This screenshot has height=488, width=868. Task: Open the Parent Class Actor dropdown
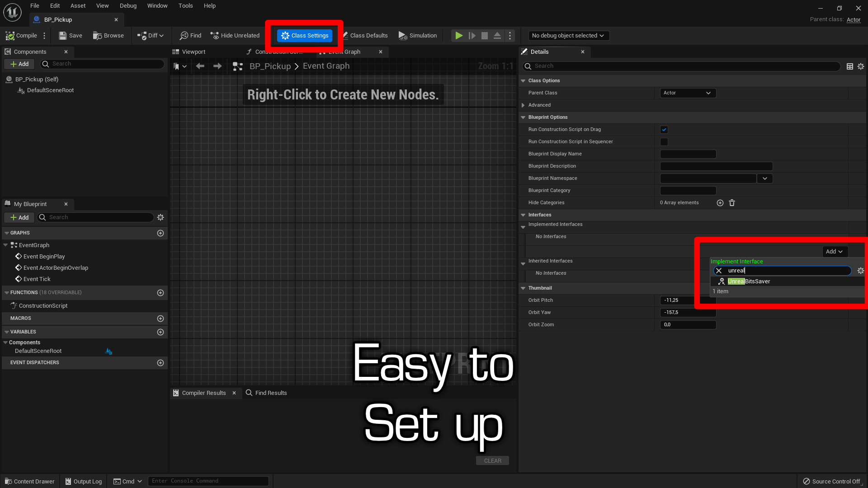687,93
